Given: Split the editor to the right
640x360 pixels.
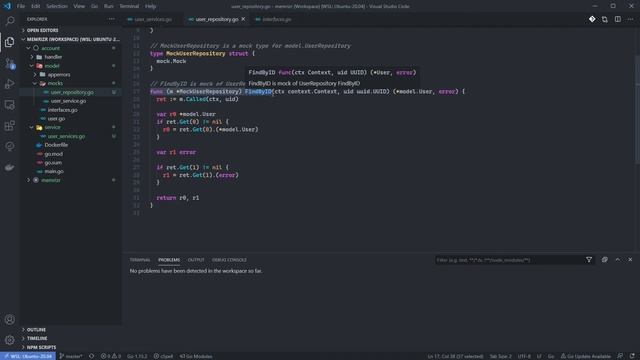Looking at the screenshot, I should (x=618, y=19).
